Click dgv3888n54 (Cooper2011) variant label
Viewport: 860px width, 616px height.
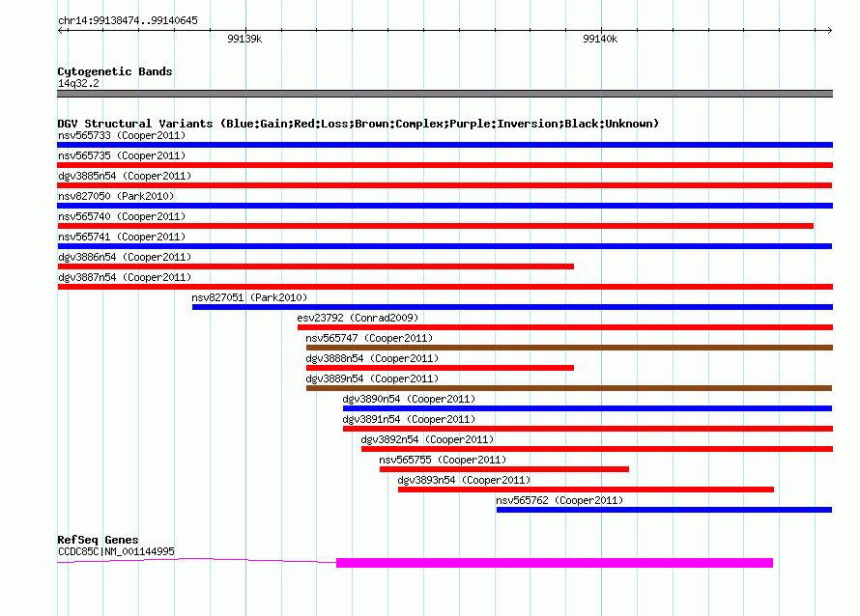pyautogui.click(x=372, y=358)
